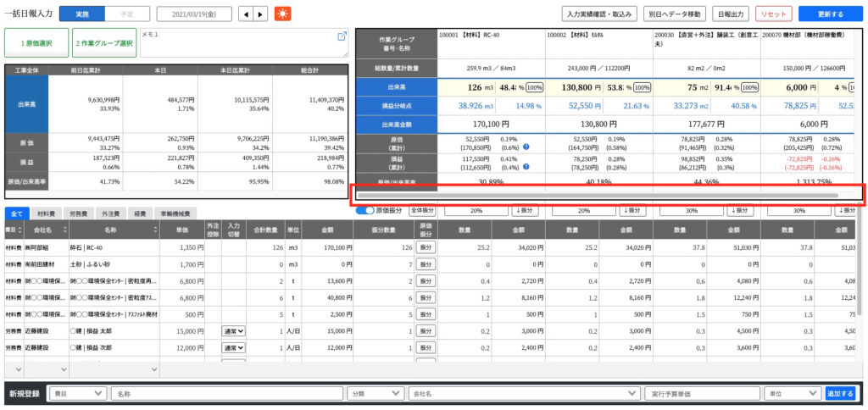The image size is (868, 410).
Task: Switch to 予定 mode
Action: (127, 14)
